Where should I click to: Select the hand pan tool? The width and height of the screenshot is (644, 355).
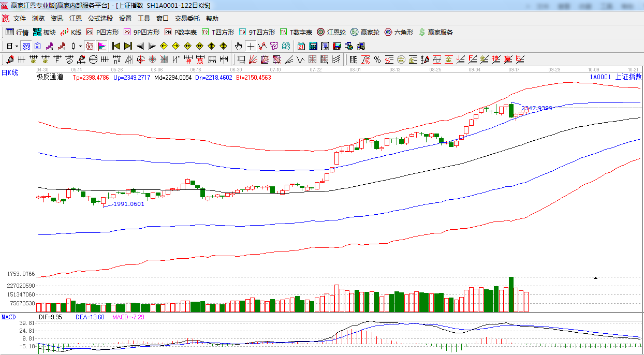238,46
